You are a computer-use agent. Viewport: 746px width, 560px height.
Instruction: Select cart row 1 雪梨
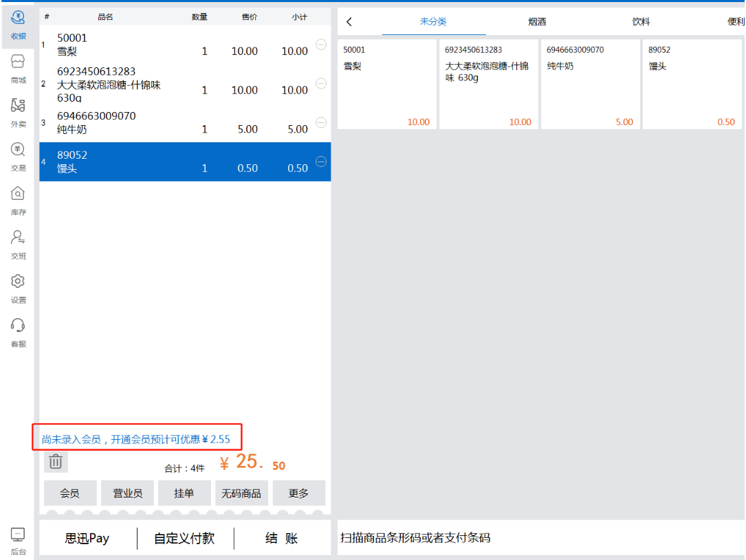[185, 45]
